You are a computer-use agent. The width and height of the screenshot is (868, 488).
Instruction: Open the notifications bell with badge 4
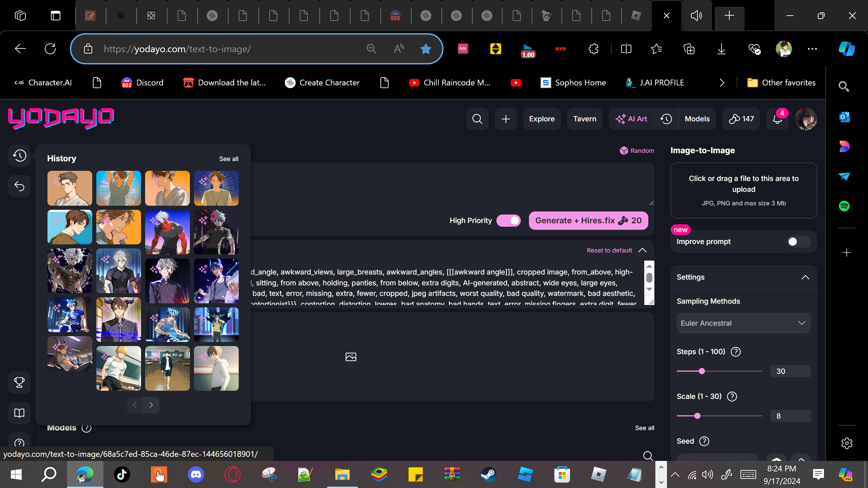(x=777, y=119)
